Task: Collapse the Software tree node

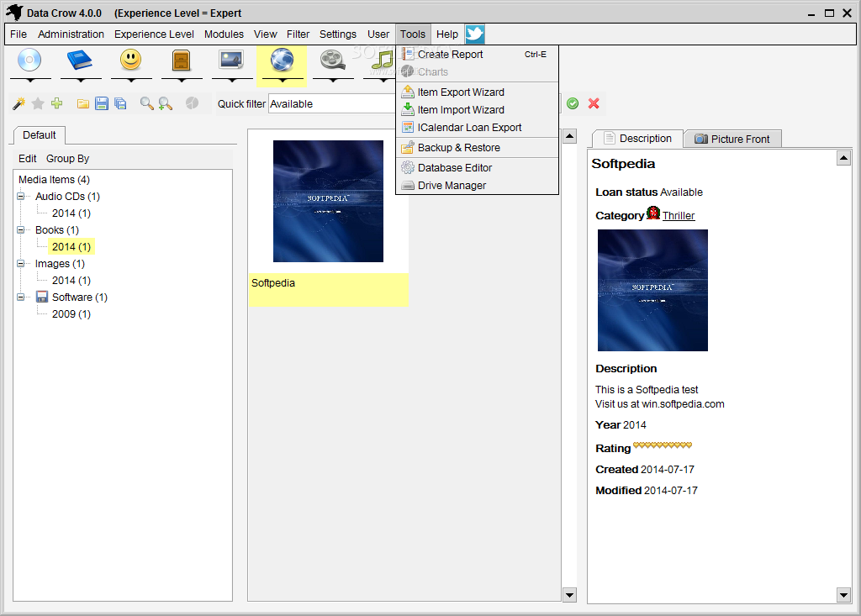Action: click(x=21, y=297)
